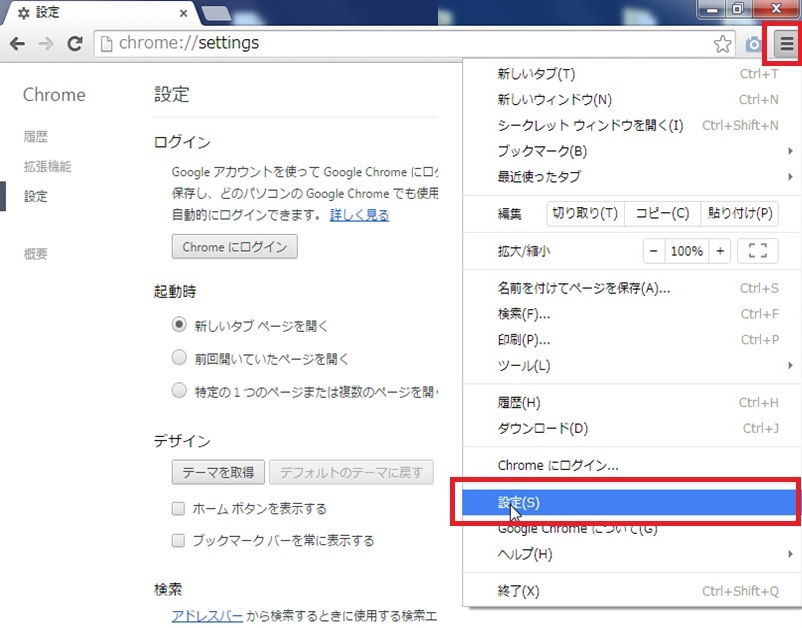802x628 pixels.
Task: Choose 新しいウィンドウ(N) menu item
Action: [631, 100]
